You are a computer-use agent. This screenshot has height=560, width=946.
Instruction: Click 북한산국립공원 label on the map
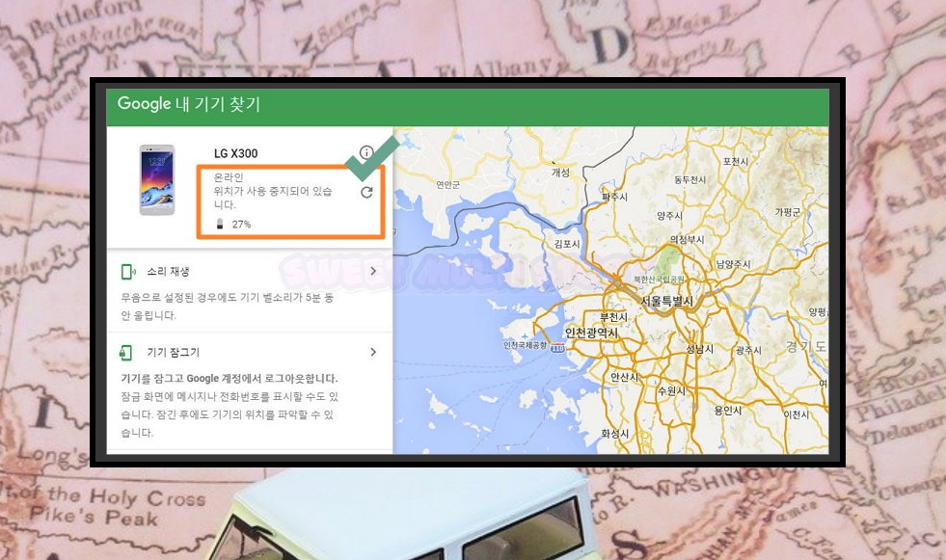point(659,280)
